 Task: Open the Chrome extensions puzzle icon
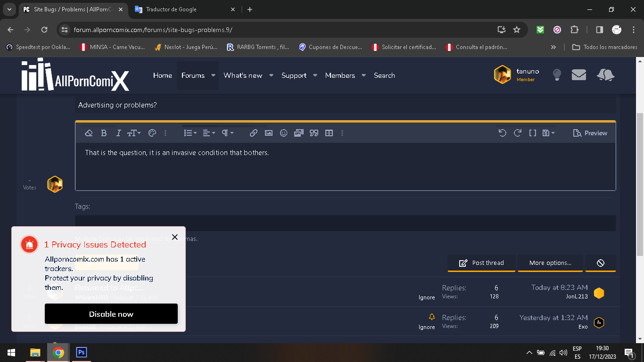[x=574, y=30]
